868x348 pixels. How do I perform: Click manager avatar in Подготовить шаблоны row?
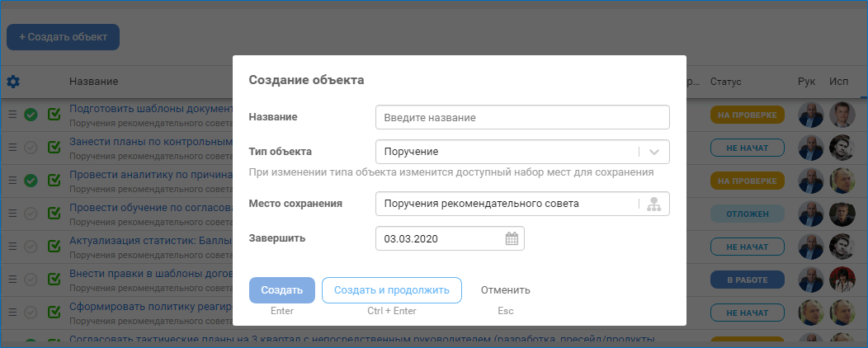[811, 115]
